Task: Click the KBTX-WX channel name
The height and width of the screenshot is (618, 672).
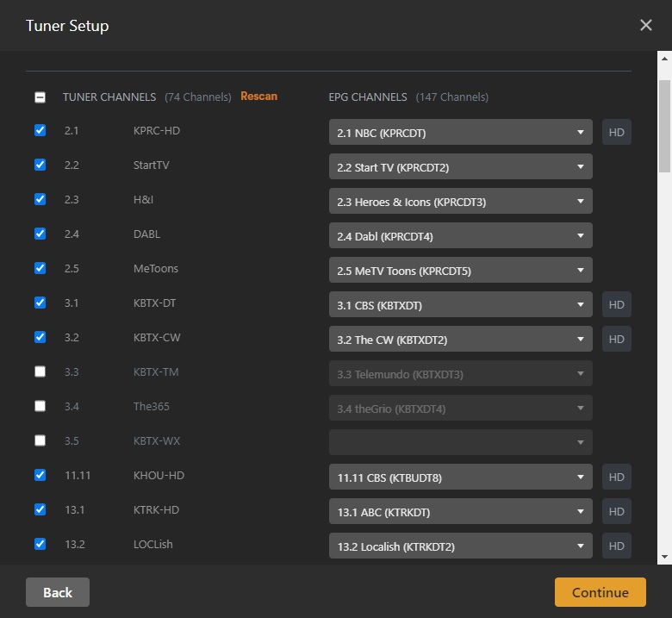Action: point(157,440)
